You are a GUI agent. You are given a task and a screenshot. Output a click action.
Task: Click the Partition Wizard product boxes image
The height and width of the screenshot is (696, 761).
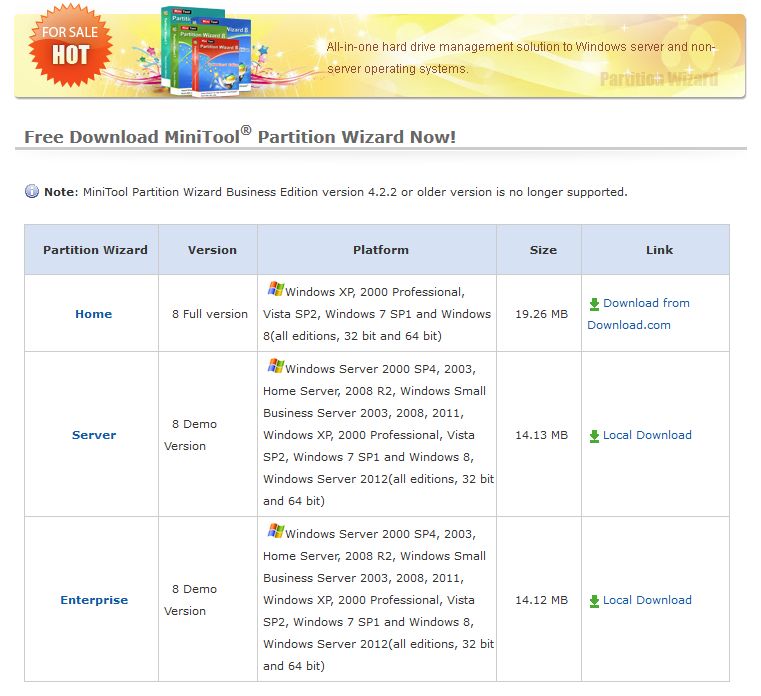[x=206, y=51]
